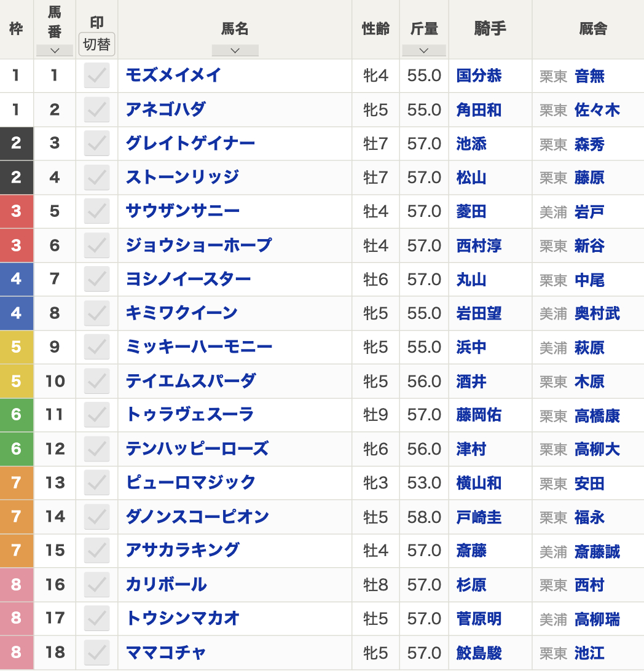
Task: Open the 斤量 column sort dropdown
Action: tap(424, 50)
